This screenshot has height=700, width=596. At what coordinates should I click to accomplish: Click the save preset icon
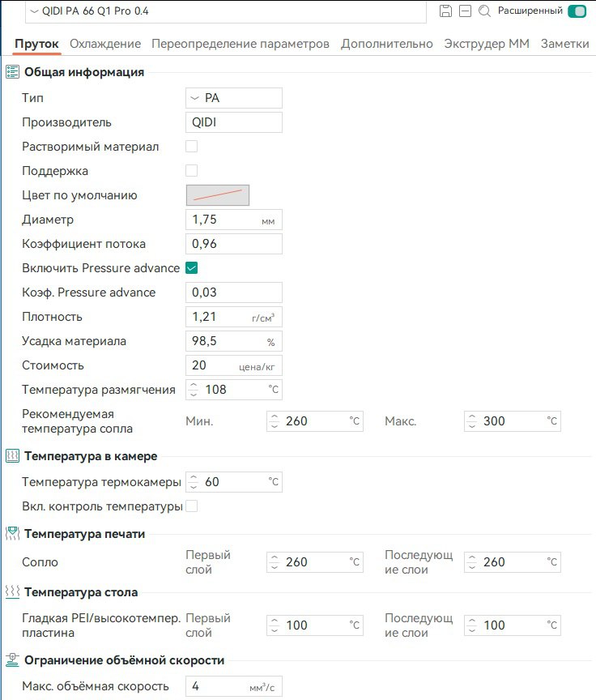(445, 11)
